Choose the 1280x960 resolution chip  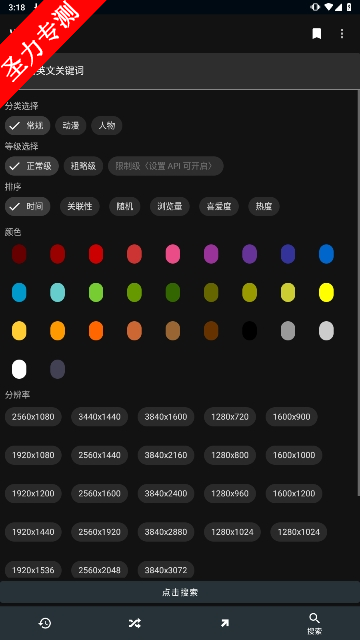pyautogui.click(x=230, y=493)
